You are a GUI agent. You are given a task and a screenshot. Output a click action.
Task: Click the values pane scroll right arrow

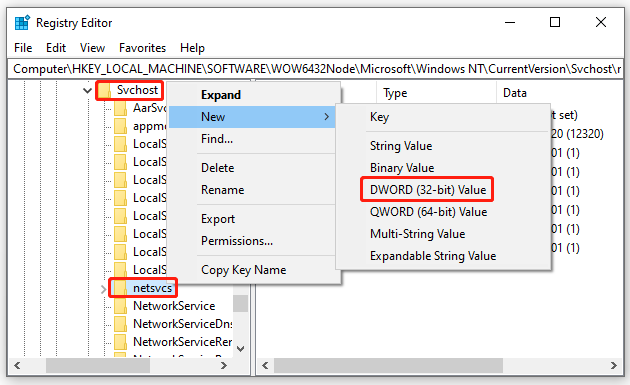pyautogui.click(x=614, y=365)
